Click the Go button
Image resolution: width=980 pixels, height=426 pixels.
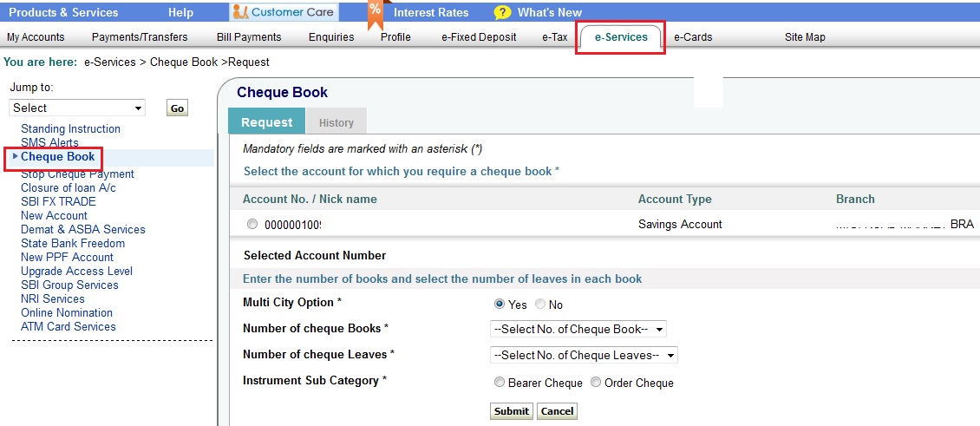(178, 108)
